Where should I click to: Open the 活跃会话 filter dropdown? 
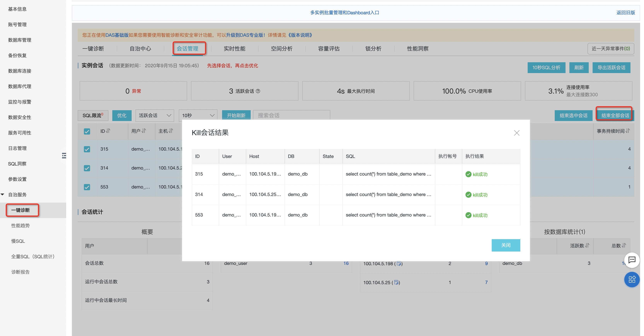(155, 115)
